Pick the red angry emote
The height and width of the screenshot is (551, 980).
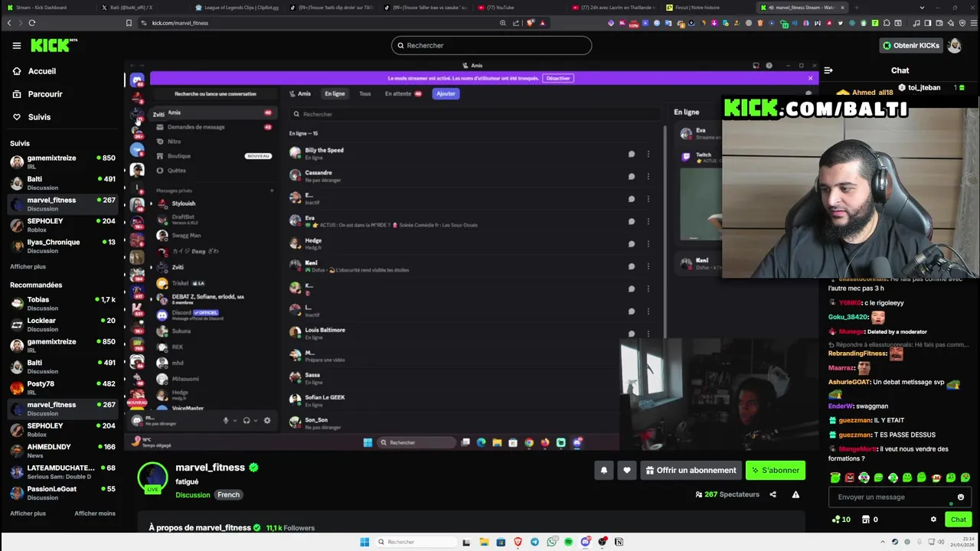tap(849, 478)
